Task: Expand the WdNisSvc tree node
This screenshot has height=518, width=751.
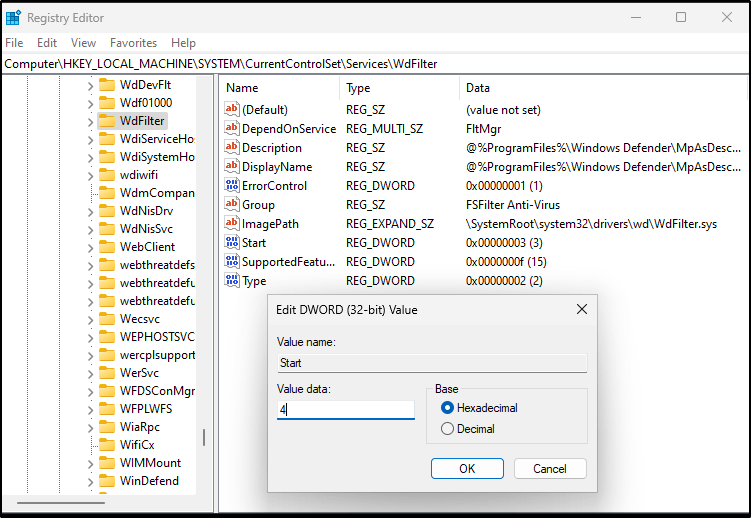Action: (x=90, y=229)
